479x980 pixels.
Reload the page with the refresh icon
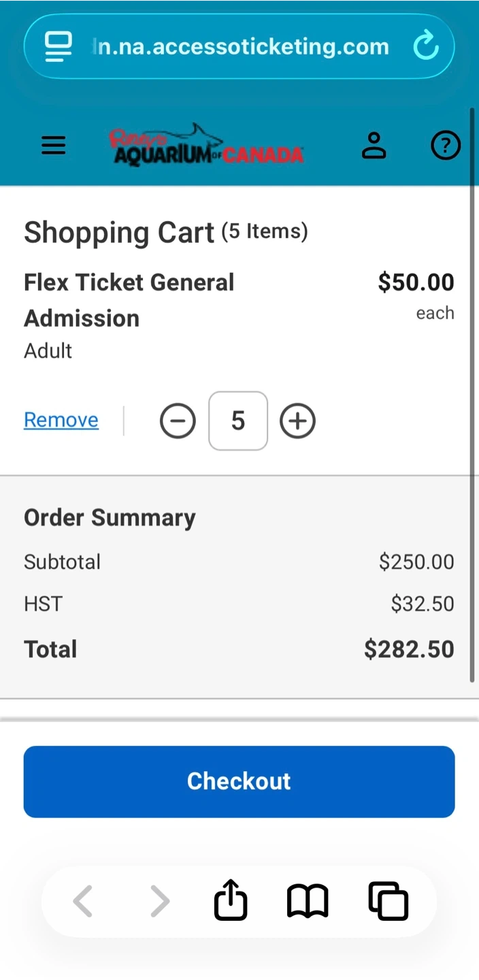[x=426, y=46]
